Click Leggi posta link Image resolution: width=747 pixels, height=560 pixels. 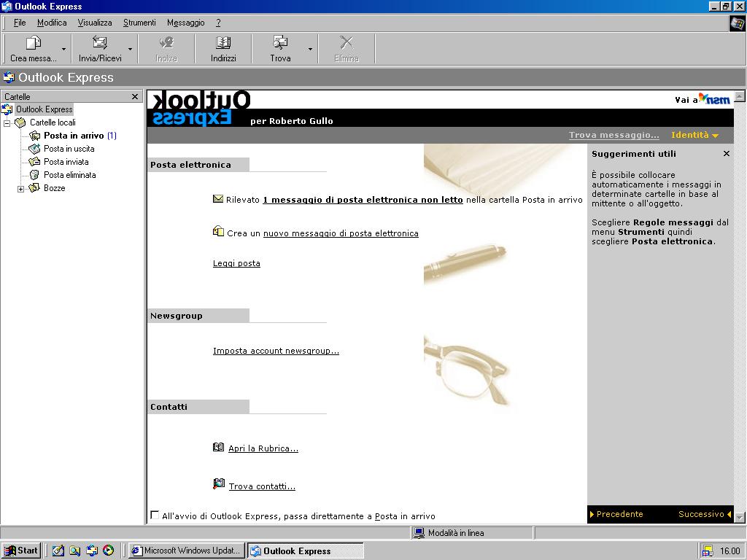coord(236,263)
